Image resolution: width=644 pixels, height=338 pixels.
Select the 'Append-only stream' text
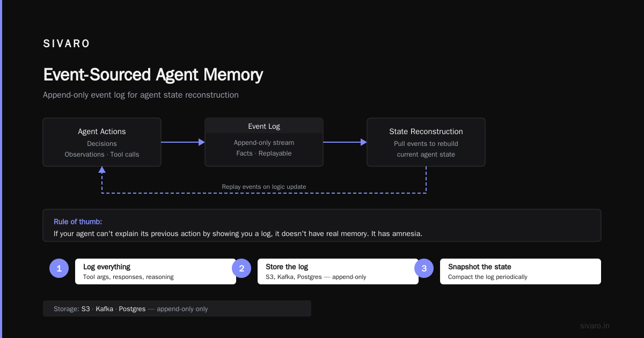point(264,142)
